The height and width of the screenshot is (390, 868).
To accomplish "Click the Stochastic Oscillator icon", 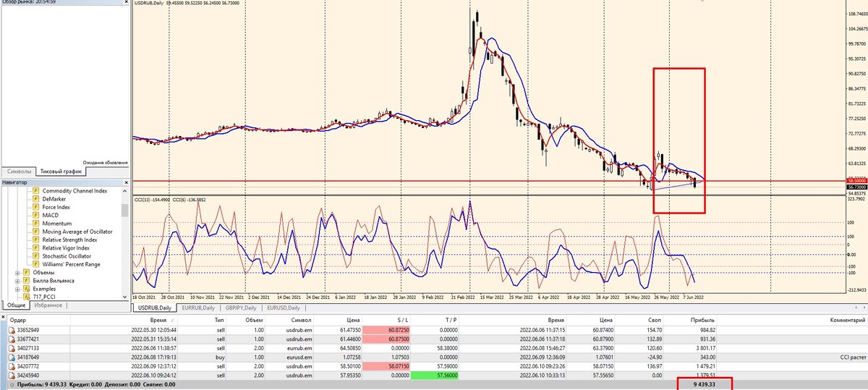I will click(x=35, y=256).
